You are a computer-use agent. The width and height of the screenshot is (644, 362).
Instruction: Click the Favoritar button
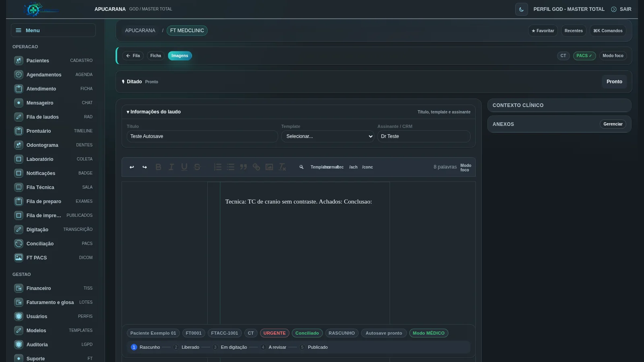coord(543,31)
